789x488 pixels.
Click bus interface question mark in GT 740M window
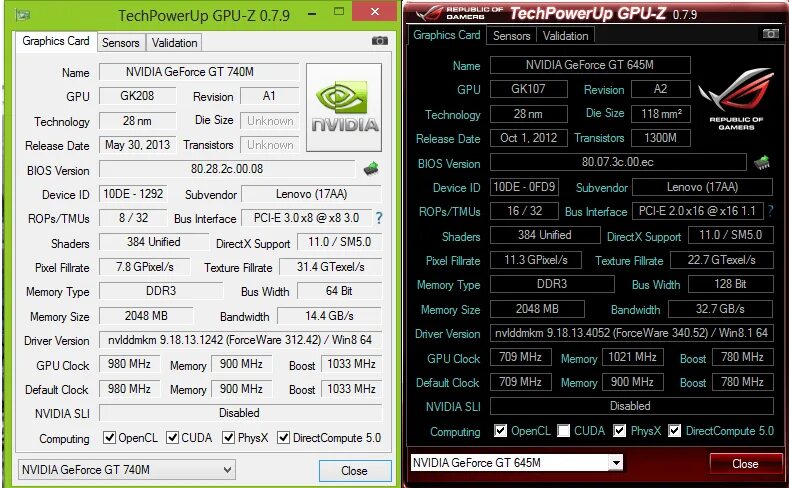point(379,218)
